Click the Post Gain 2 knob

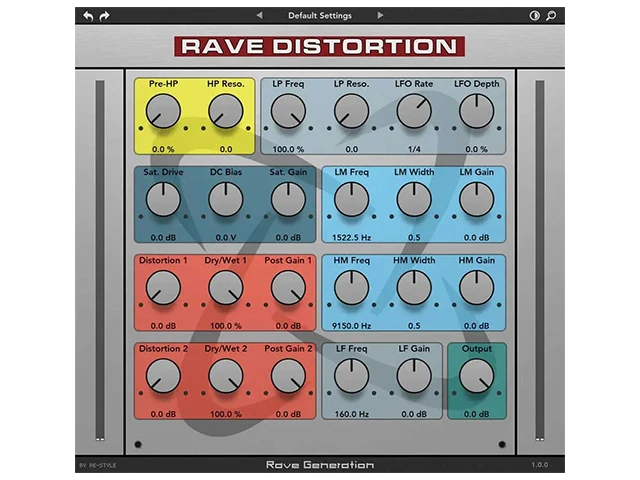[x=288, y=376]
